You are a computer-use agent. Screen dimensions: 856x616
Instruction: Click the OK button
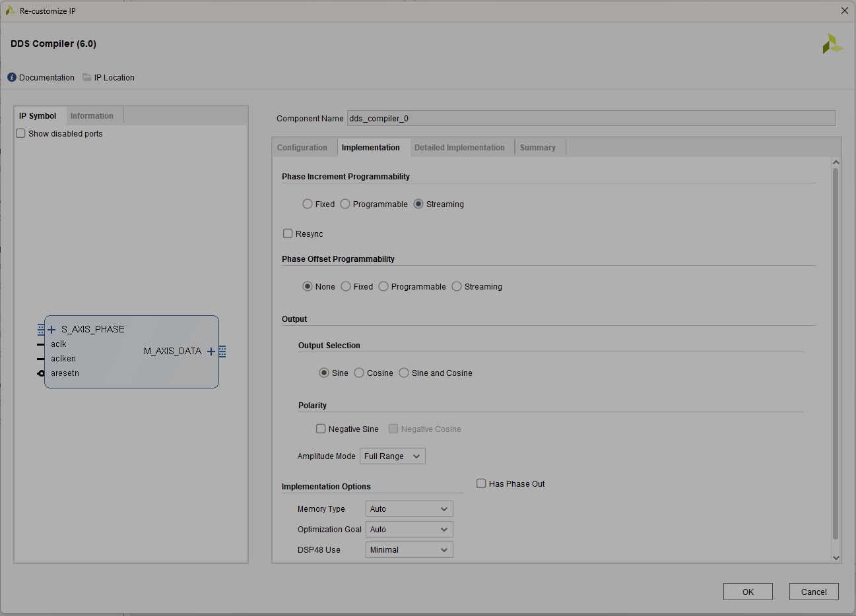tap(748, 592)
